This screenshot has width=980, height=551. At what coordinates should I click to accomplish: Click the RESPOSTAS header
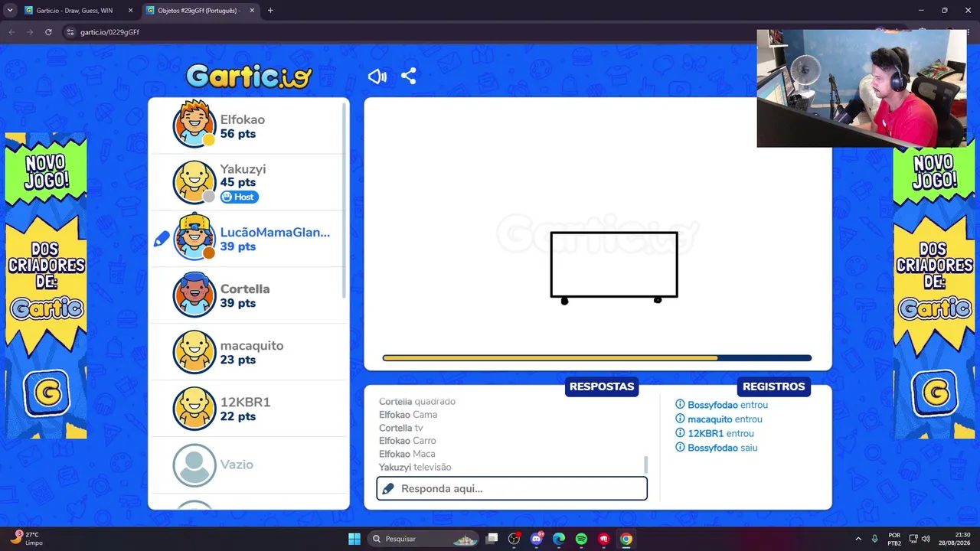[x=602, y=386]
